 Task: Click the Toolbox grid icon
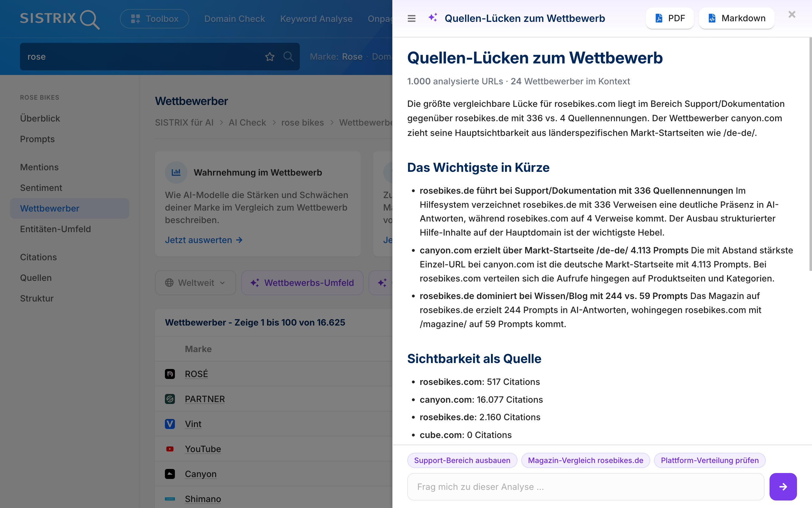click(x=135, y=19)
